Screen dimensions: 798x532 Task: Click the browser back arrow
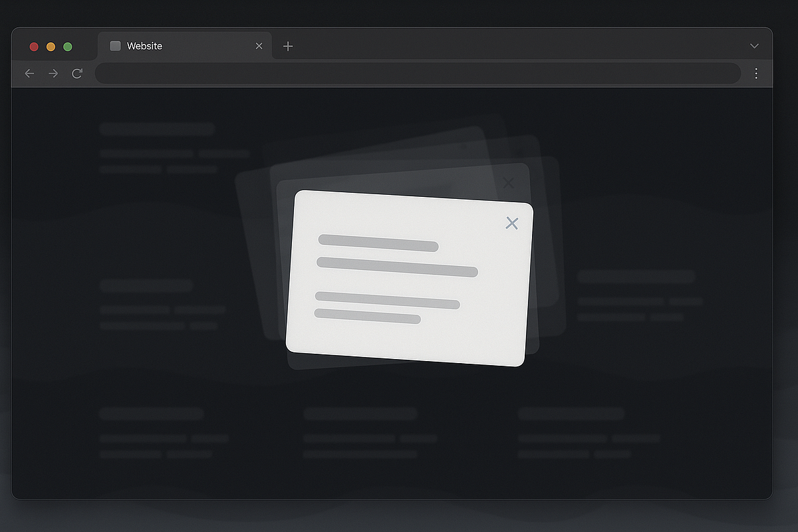click(29, 73)
